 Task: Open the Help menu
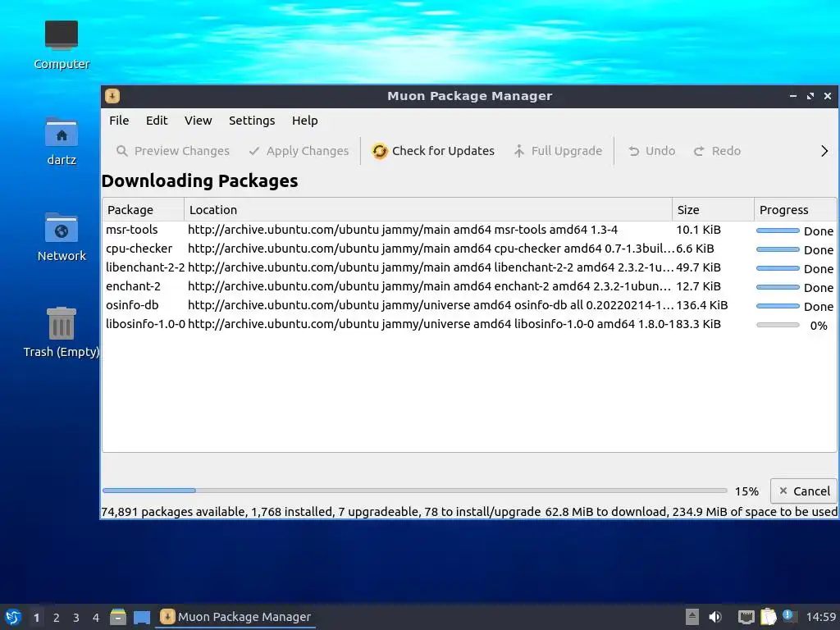[305, 121]
